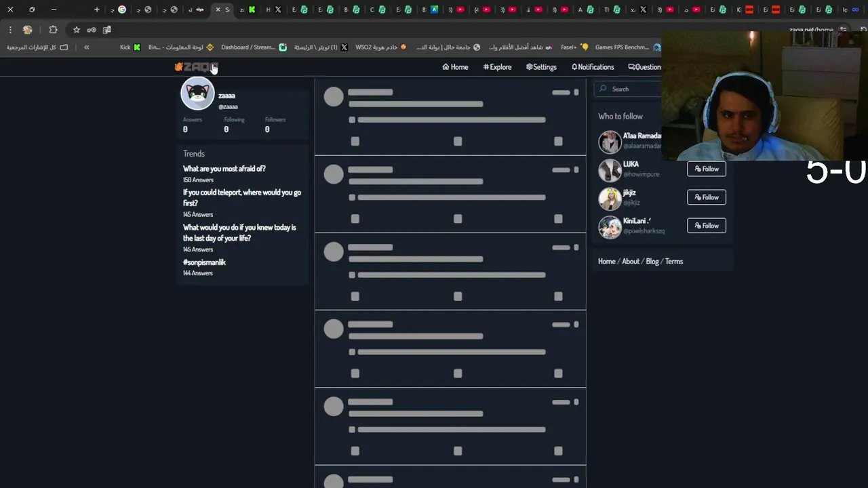Open the Chrome profile avatar
This screenshot has height=488, width=868.
27,30
